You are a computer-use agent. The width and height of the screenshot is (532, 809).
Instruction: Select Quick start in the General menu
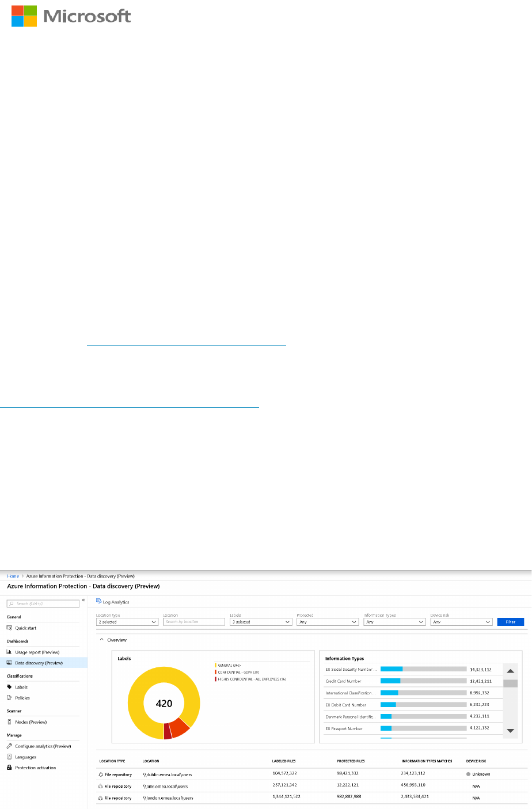pyautogui.click(x=26, y=628)
